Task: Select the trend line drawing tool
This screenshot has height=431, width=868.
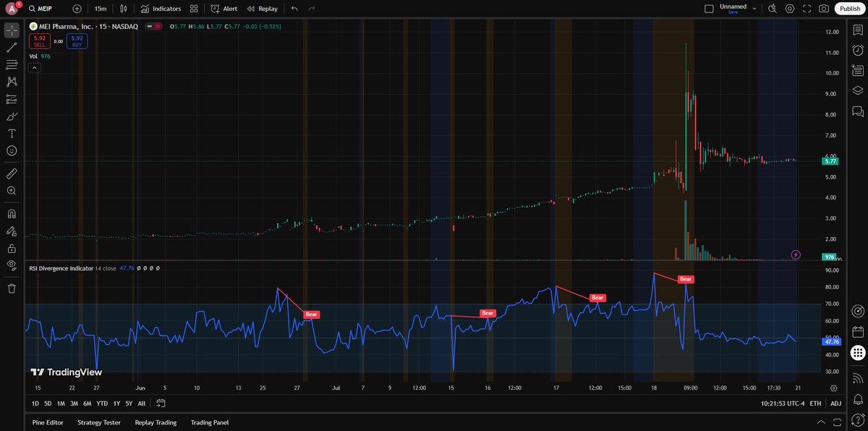Action: tap(12, 48)
